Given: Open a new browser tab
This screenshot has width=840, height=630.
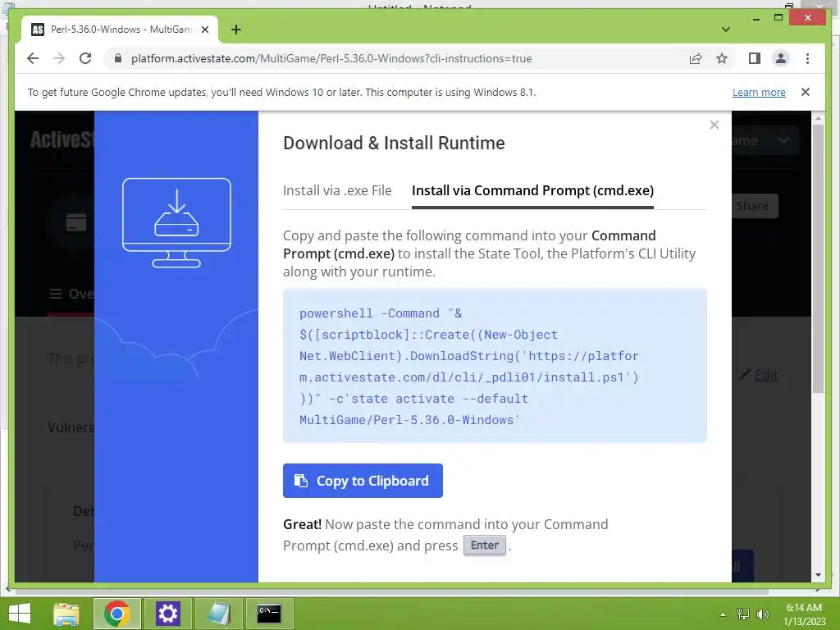Looking at the screenshot, I should [x=236, y=30].
